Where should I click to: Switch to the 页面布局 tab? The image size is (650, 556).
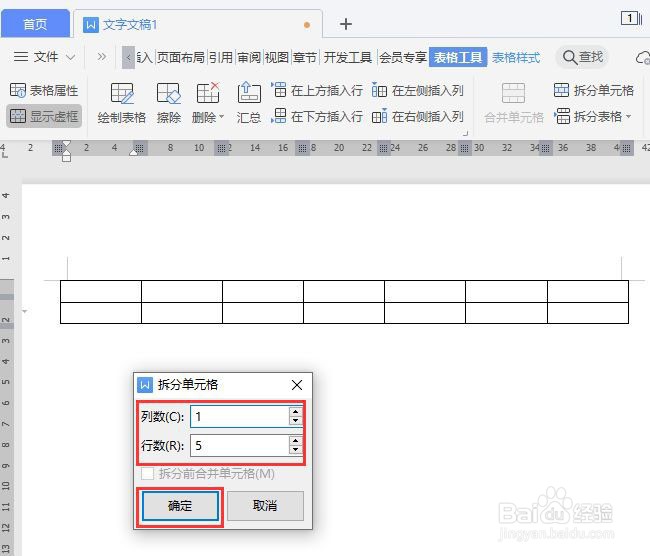[x=181, y=57]
